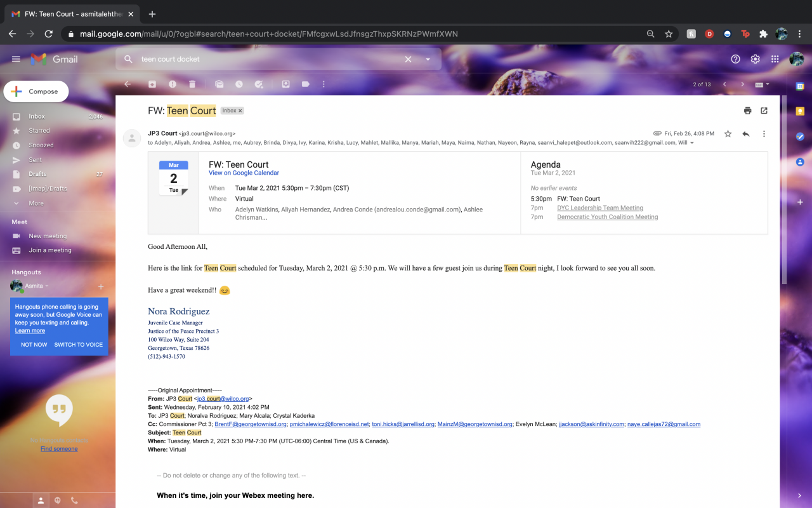
Task: Compose a new email
Action: 36,91
